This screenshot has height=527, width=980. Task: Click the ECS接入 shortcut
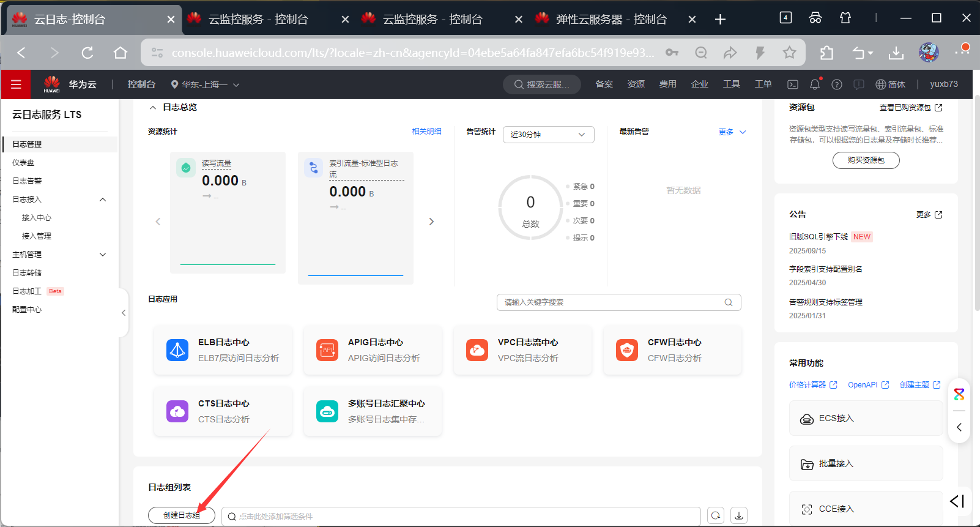866,418
